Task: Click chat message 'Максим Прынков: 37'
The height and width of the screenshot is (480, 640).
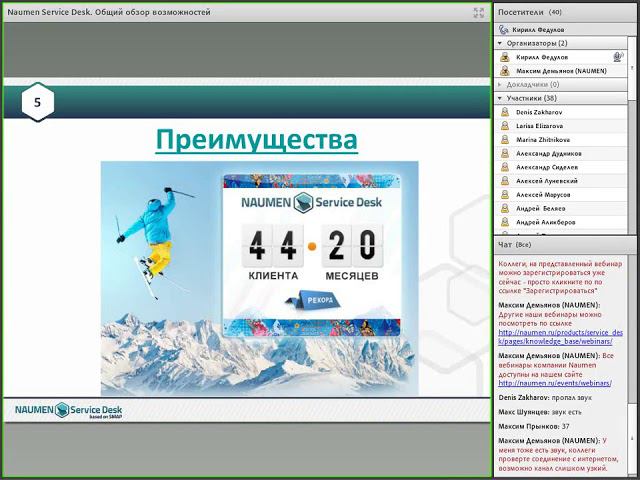Action: coord(533,427)
